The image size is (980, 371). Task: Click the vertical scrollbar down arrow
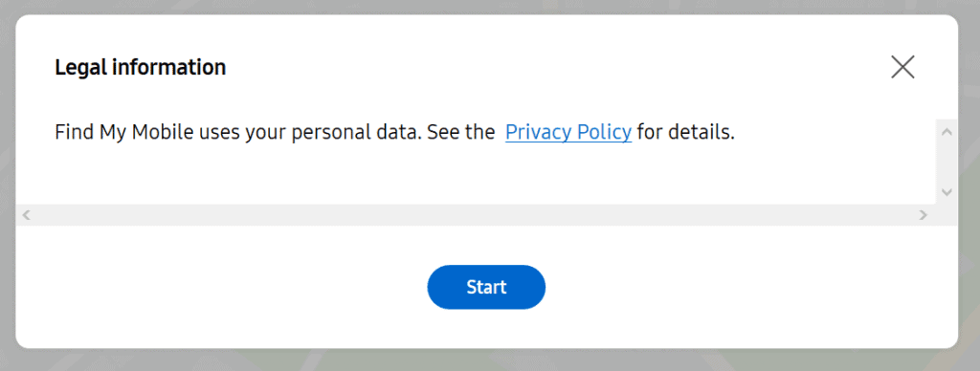(947, 192)
